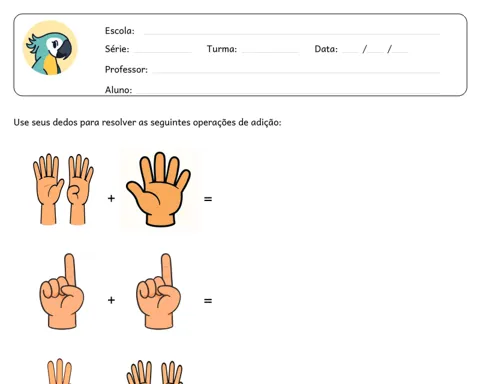Viewport: 480px width, 384px height.
Task: Click the Série blank field
Action: pyautogui.click(x=163, y=52)
